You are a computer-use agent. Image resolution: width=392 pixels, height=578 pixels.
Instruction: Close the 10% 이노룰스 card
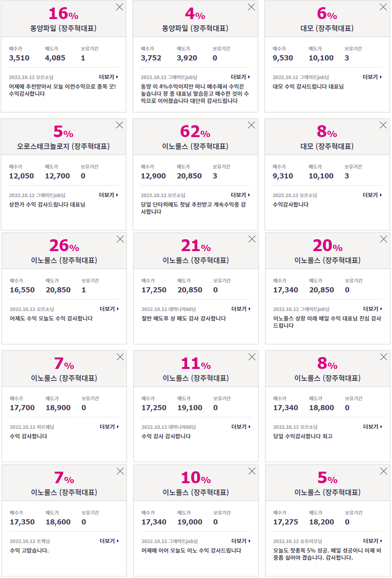[x=252, y=471]
